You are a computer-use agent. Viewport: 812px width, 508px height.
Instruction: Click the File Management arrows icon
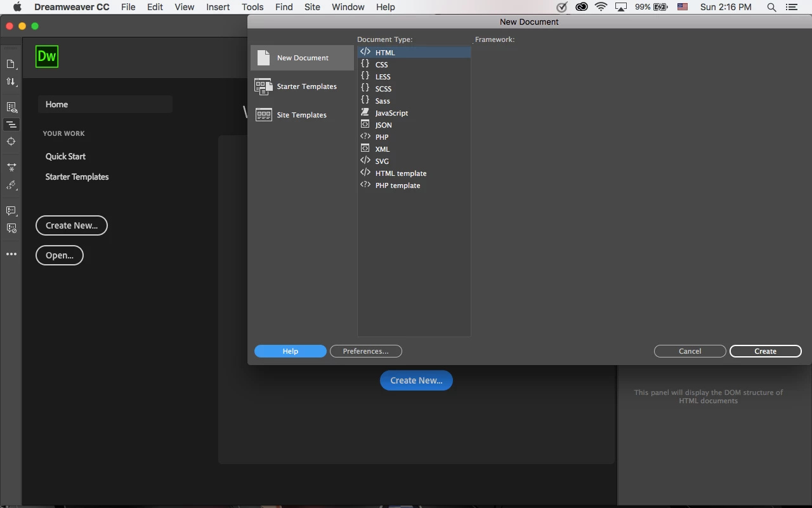pos(11,82)
